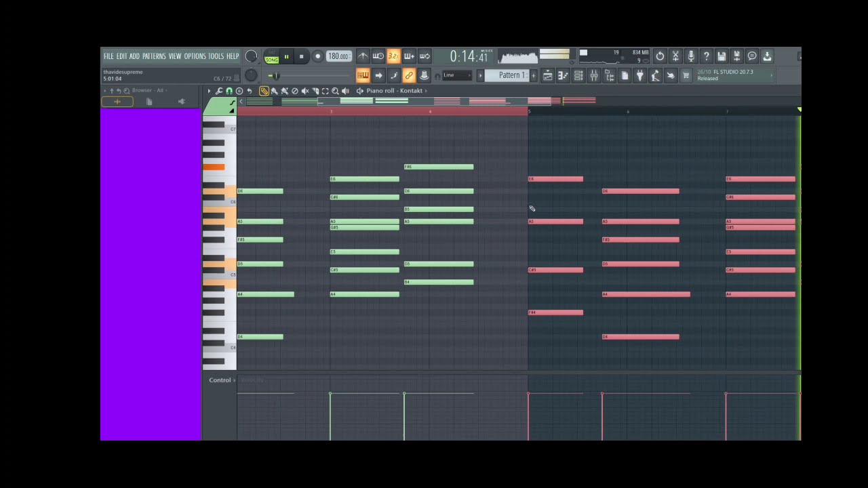
Task: Open the Tempo tapper icon
Action: (x=656, y=75)
